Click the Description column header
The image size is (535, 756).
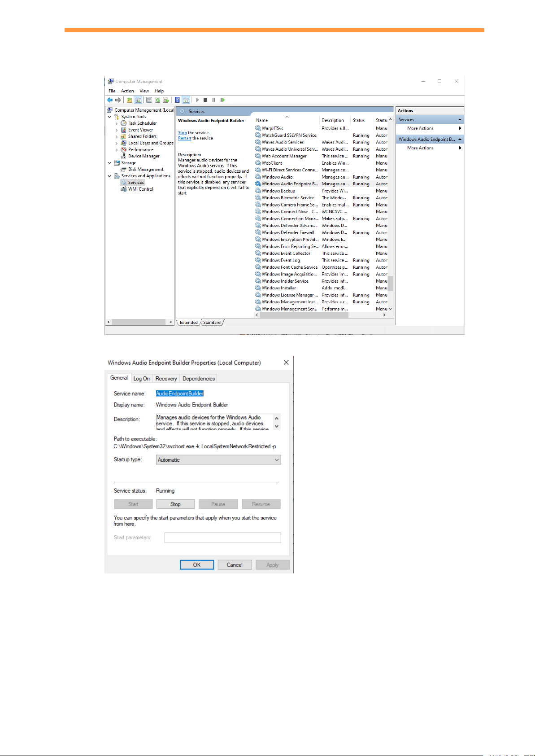point(335,120)
